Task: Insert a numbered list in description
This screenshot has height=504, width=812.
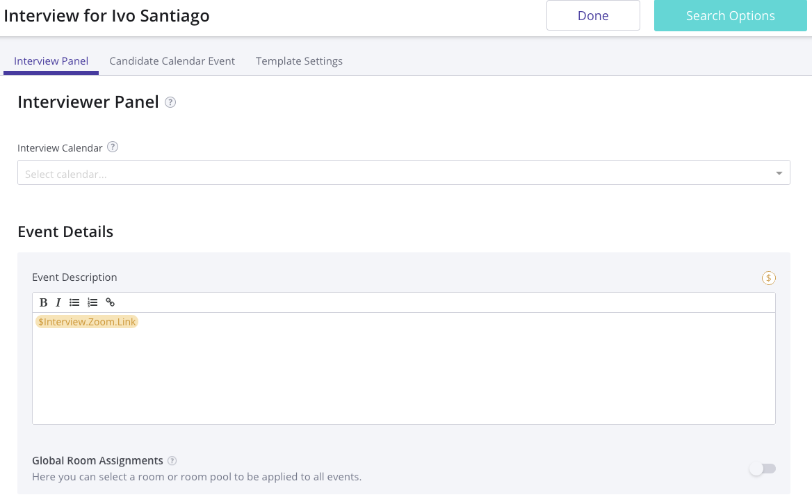Action: 92,302
